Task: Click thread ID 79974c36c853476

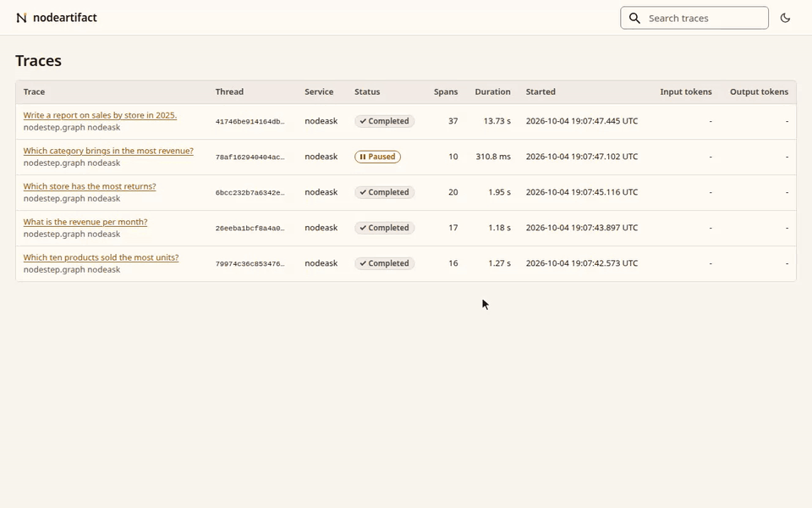Action: (250, 263)
